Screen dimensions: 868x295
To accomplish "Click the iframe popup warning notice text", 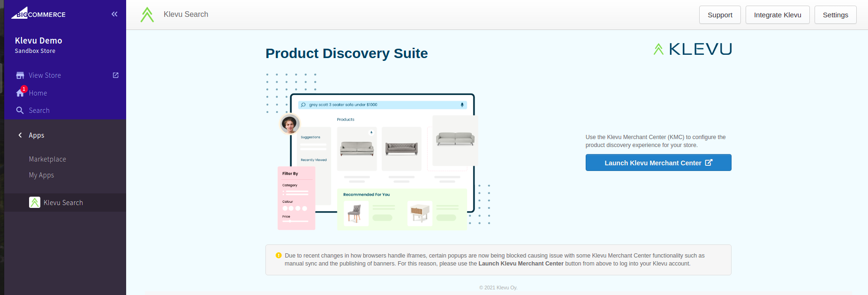I will coord(495,259).
